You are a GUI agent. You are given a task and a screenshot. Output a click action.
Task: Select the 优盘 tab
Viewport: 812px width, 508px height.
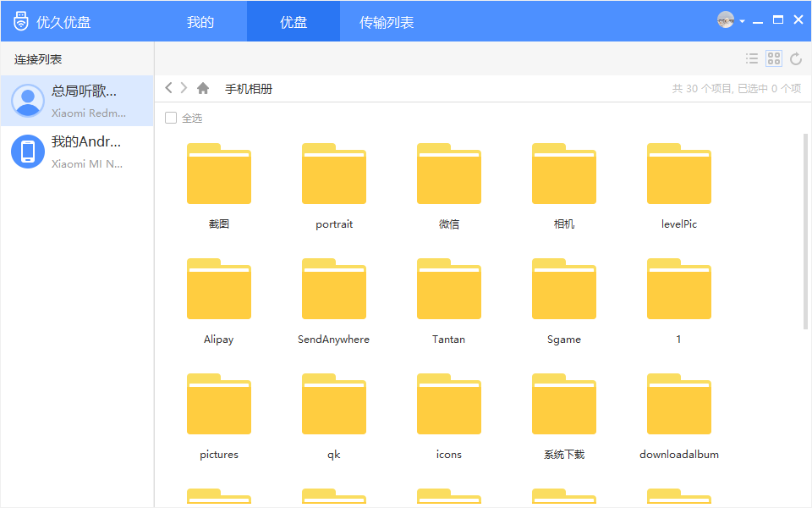click(294, 21)
